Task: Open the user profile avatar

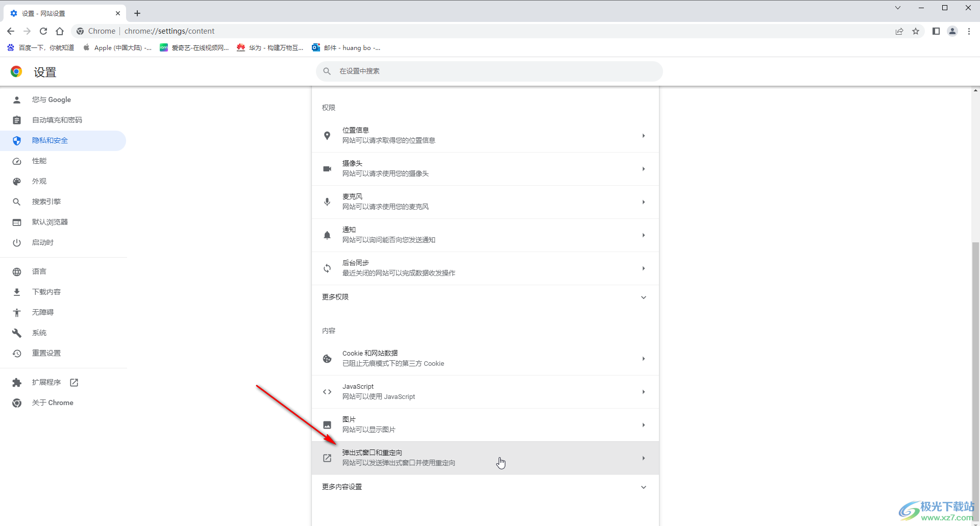Action: [952, 31]
